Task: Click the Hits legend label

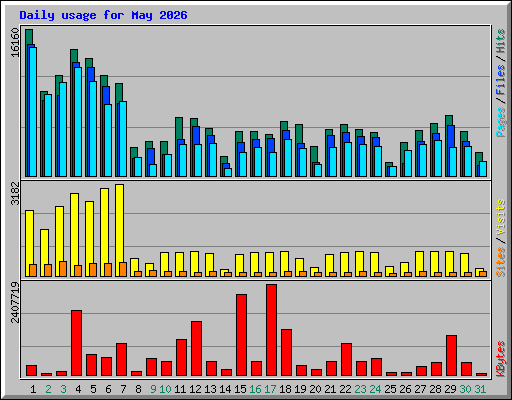Action: (x=501, y=41)
